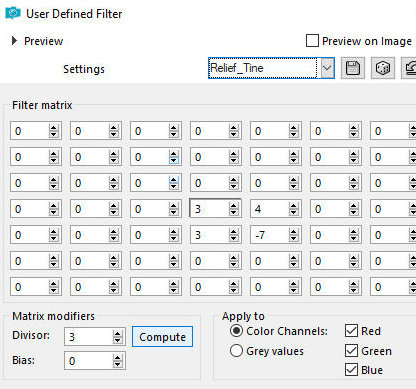Click the save preset floppy disk icon
The width and height of the screenshot is (416, 389).
point(353,68)
